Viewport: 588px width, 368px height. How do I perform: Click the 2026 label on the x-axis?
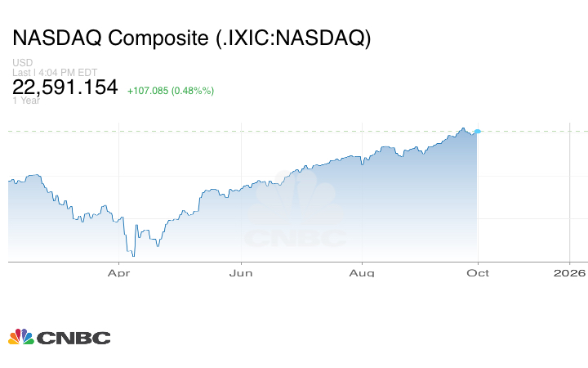tap(569, 272)
